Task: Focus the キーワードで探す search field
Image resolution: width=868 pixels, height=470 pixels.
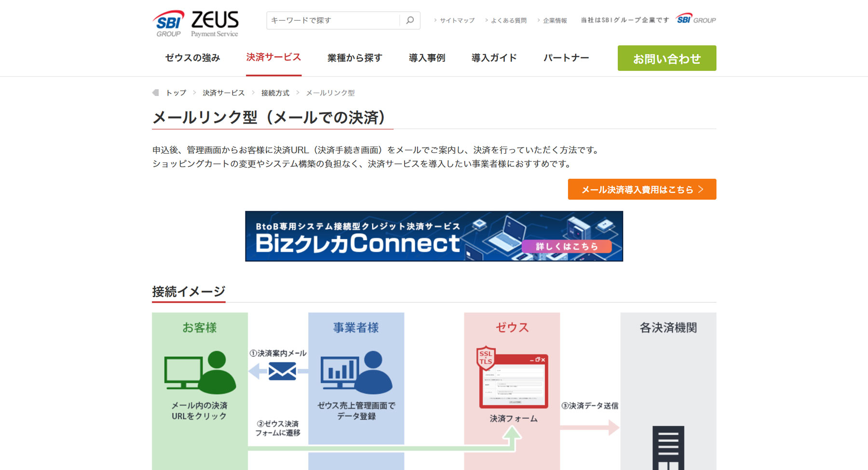Action: pyautogui.click(x=334, y=20)
